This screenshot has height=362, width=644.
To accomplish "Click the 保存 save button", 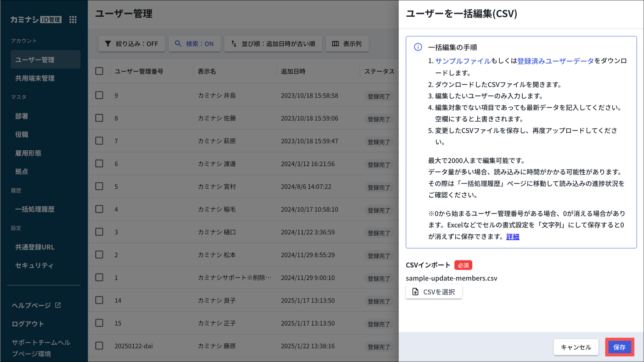I will point(619,347).
